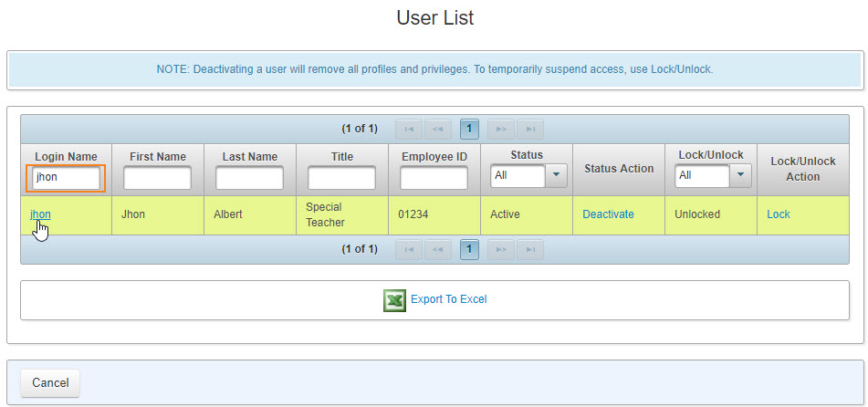
Task: Click first page icon in top paginator
Action: [409, 129]
